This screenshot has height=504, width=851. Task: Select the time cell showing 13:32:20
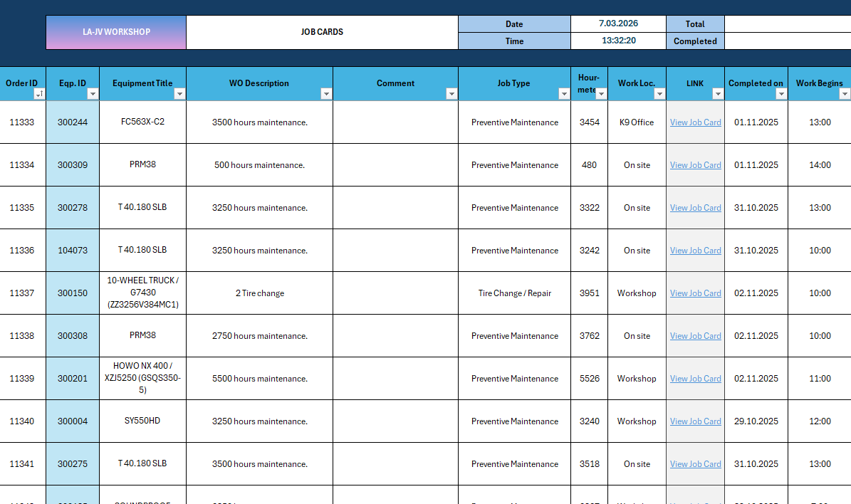tap(618, 41)
